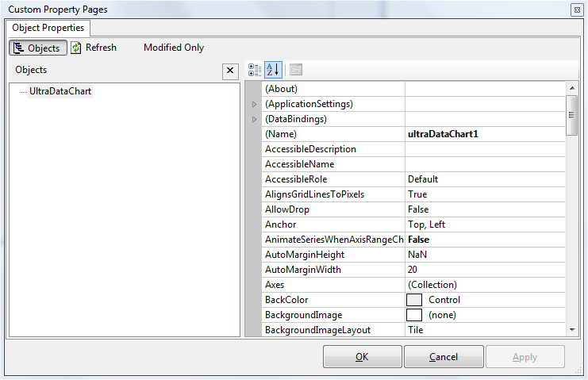Click the Categorized view icon
The image size is (588, 380).
255,70
